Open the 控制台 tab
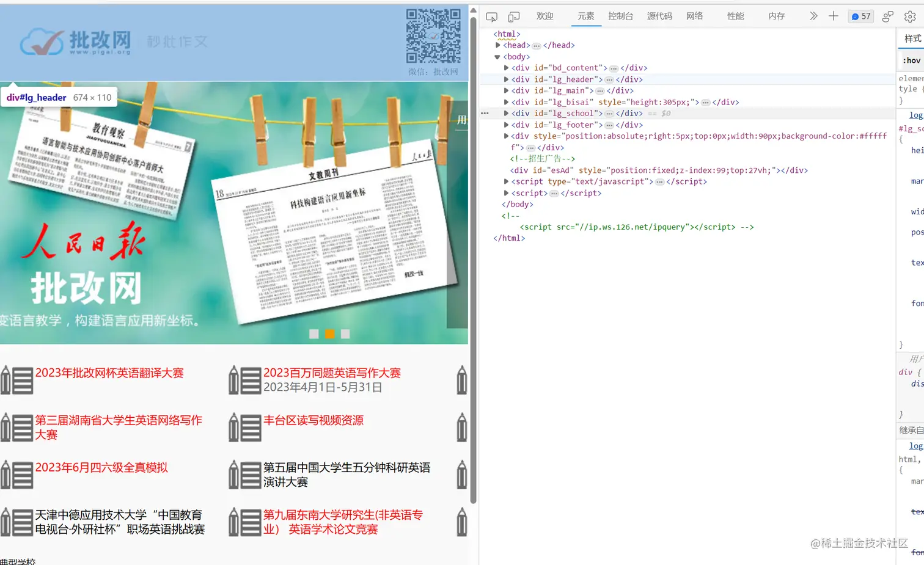 [621, 16]
